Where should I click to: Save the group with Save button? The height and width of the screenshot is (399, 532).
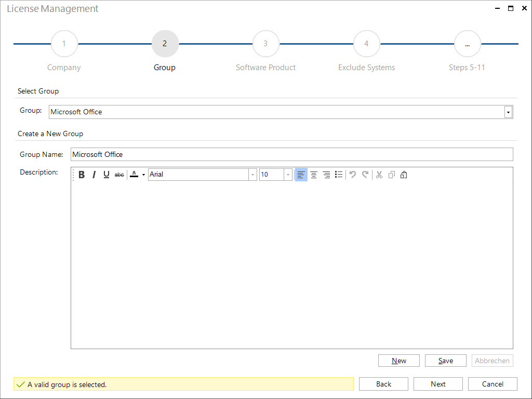click(x=445, y=361)
